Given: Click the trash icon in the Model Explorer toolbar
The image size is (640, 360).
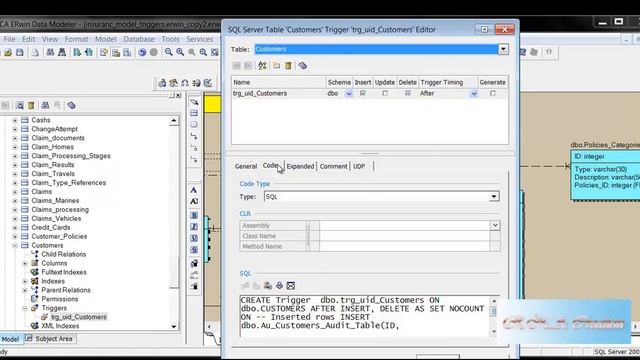Looking at the screenshot, I should tap(31, 105).
